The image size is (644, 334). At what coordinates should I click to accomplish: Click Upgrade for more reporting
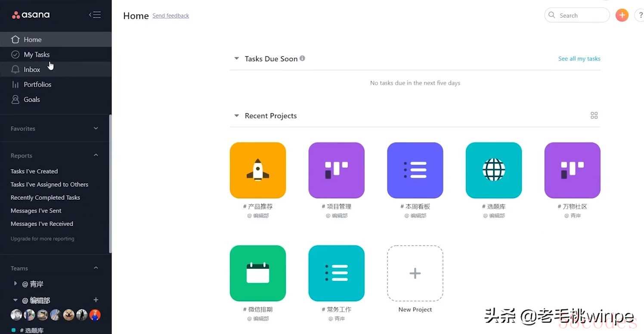42,238
